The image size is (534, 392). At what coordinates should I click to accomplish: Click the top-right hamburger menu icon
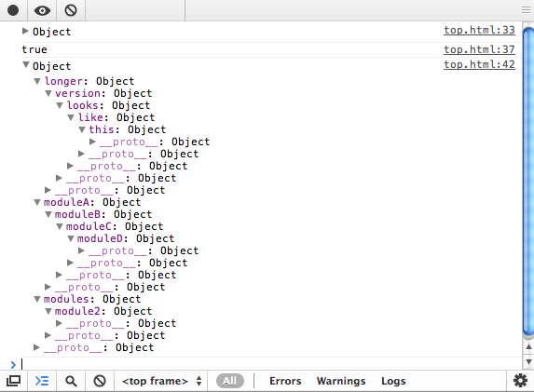526,10
